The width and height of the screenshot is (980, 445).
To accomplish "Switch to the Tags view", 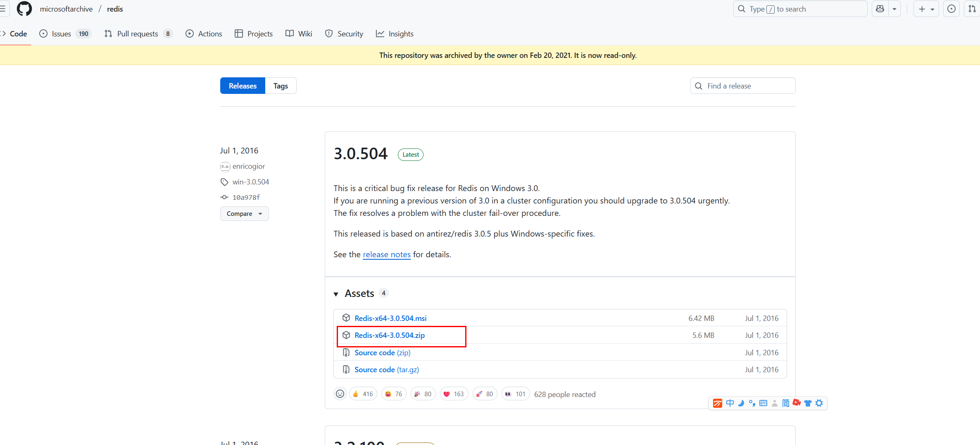I will (281, 86).
